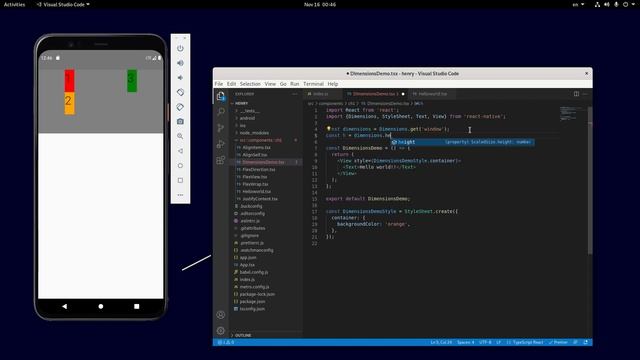The width and height of the screenshot is (640, 360).
Task: Open the Accounts menu in activity bar
Action: 221,315
